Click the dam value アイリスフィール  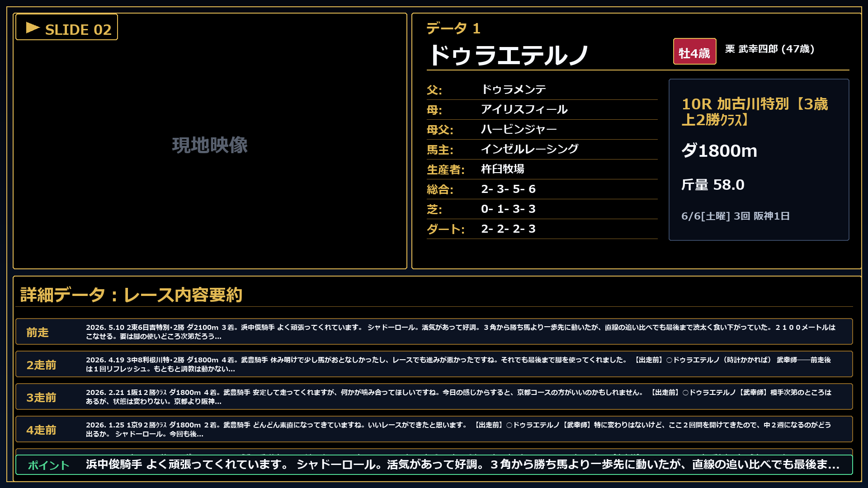click(x=524, y=109)
